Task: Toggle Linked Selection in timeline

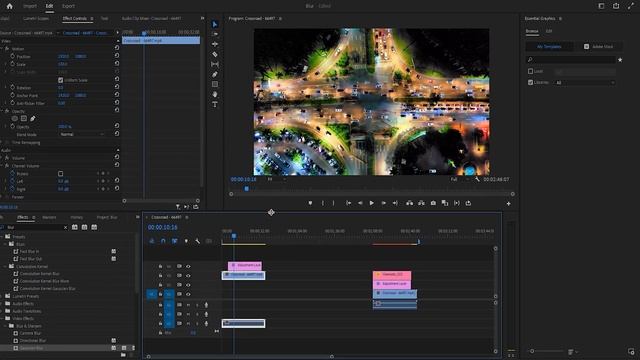Action: [x=174, y=241]
